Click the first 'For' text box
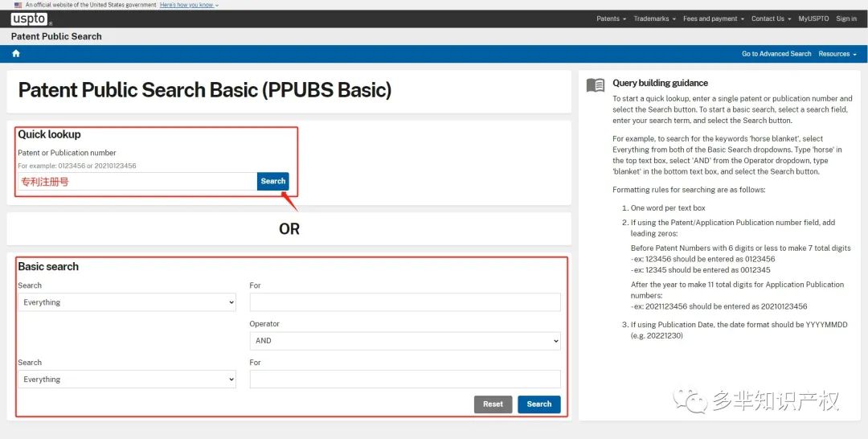This screenshot has width=868, height=439. click(x=404, y=302)
